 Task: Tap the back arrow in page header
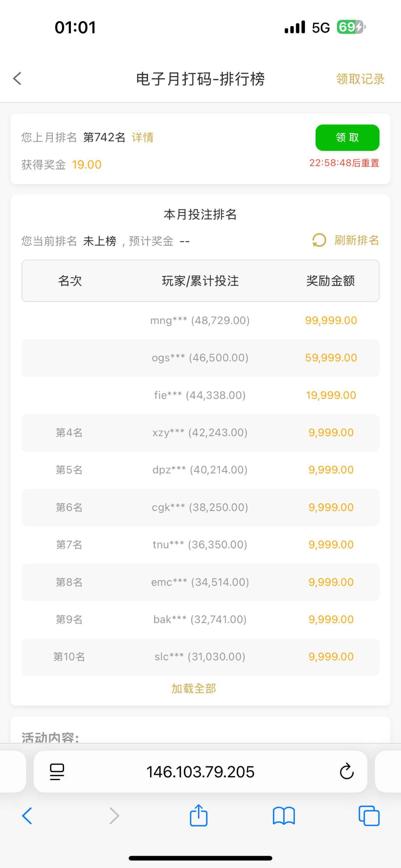(17, 78)
